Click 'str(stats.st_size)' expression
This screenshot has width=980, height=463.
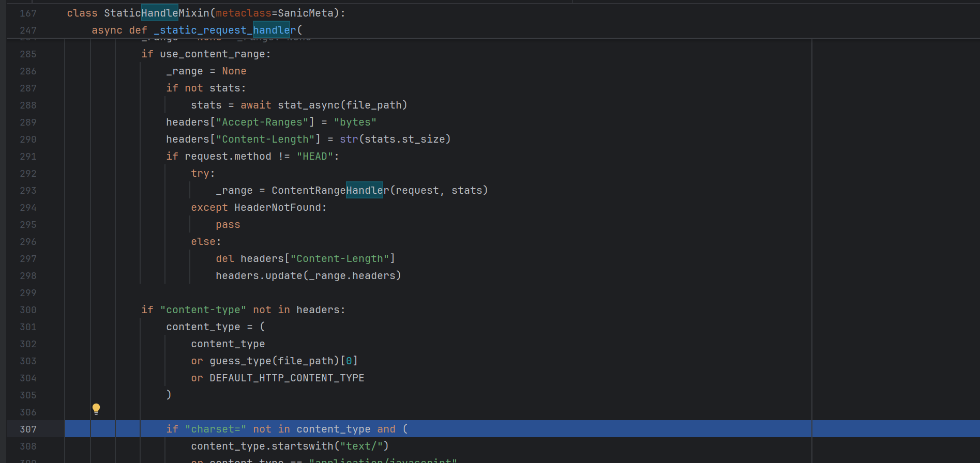(395, 139)
